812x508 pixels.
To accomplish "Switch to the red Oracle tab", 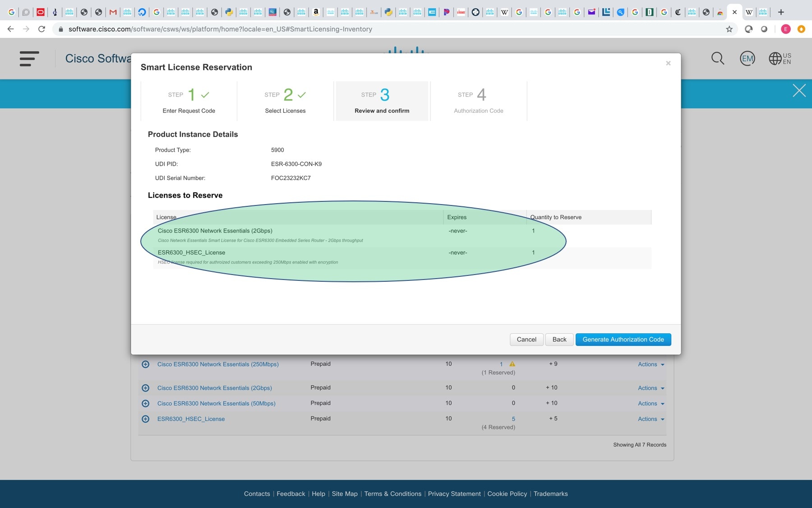I will pyautogui.click(x=41, y=12).
